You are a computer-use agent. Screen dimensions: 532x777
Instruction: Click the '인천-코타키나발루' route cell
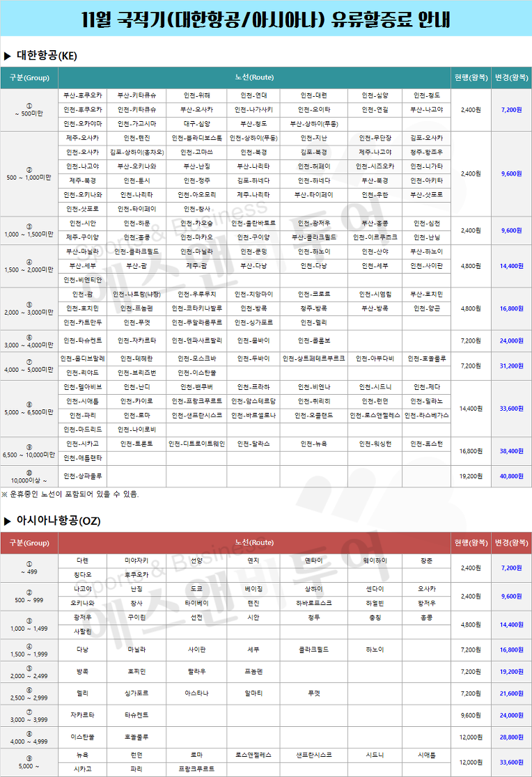(x=196, y=308)
